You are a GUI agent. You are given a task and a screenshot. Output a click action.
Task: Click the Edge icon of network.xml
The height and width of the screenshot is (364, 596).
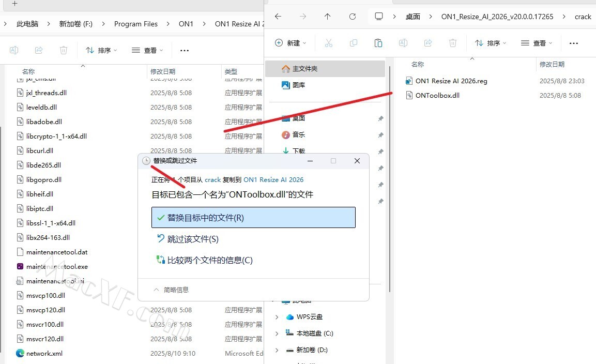20,353
